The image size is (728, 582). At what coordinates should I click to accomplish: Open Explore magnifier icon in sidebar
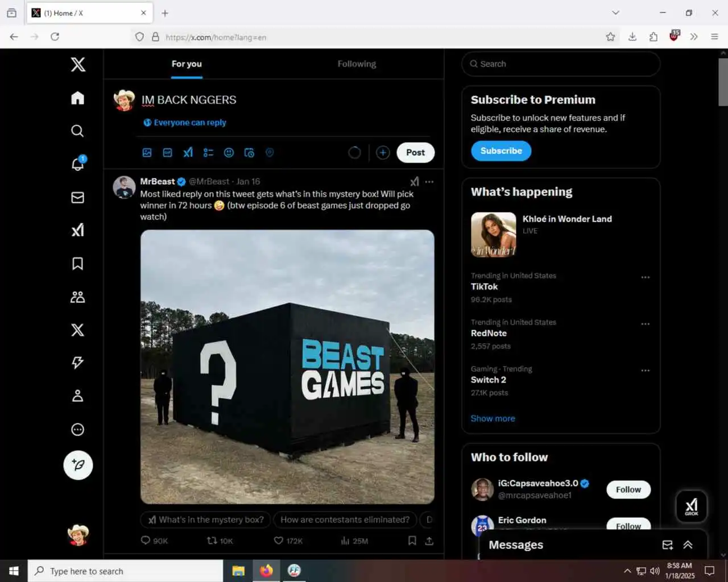point(78,131)
